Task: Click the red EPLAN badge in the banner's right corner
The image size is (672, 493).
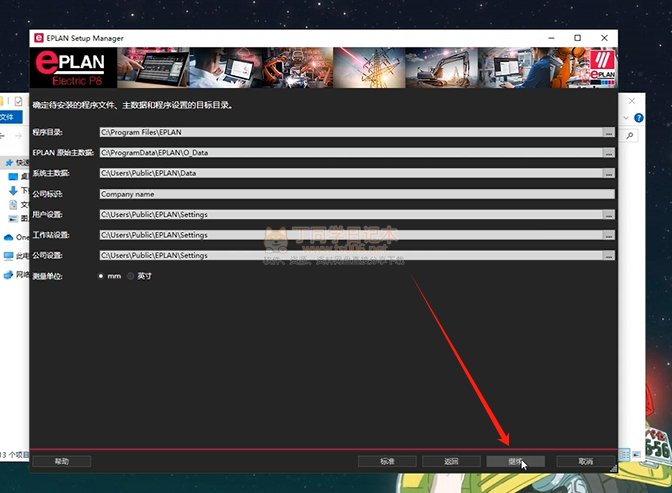Action: (x=603, y=67)
